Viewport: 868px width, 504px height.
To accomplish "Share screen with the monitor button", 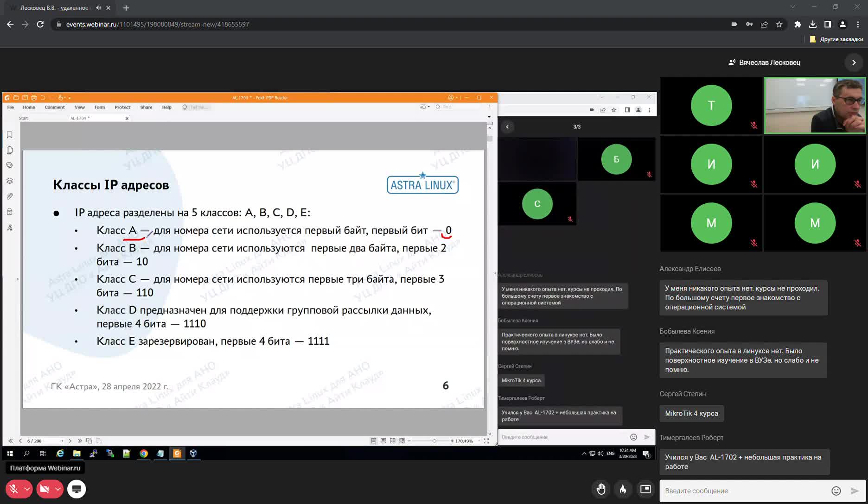I will pyautogui.click(x=77, y=489).
